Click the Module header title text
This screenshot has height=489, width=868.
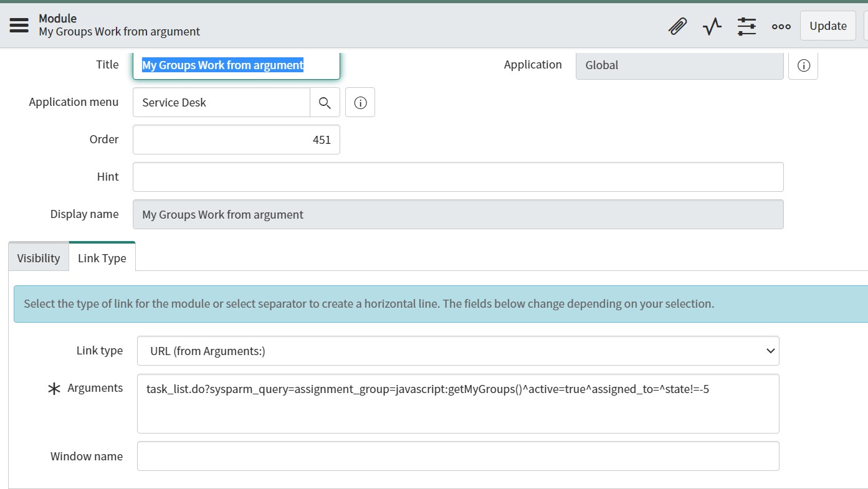tap(57, 19)
